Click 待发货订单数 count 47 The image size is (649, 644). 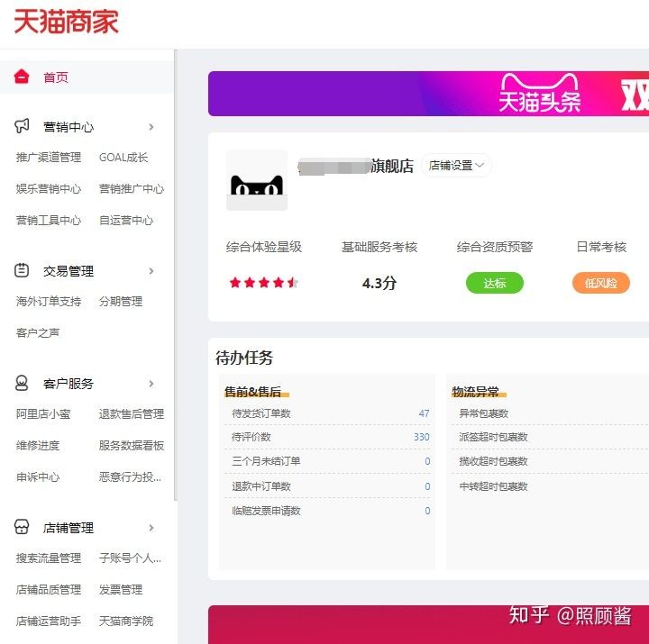pos(424,413)
